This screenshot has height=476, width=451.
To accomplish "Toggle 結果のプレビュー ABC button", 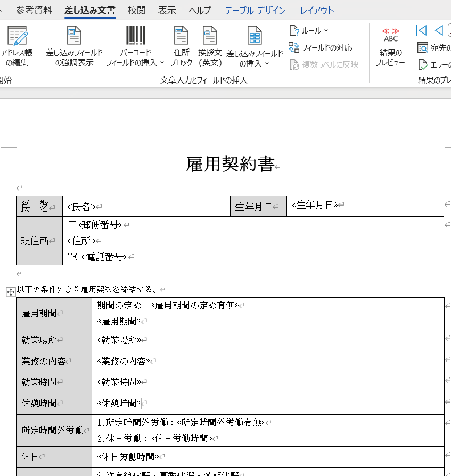I will [x=390, y=46].
